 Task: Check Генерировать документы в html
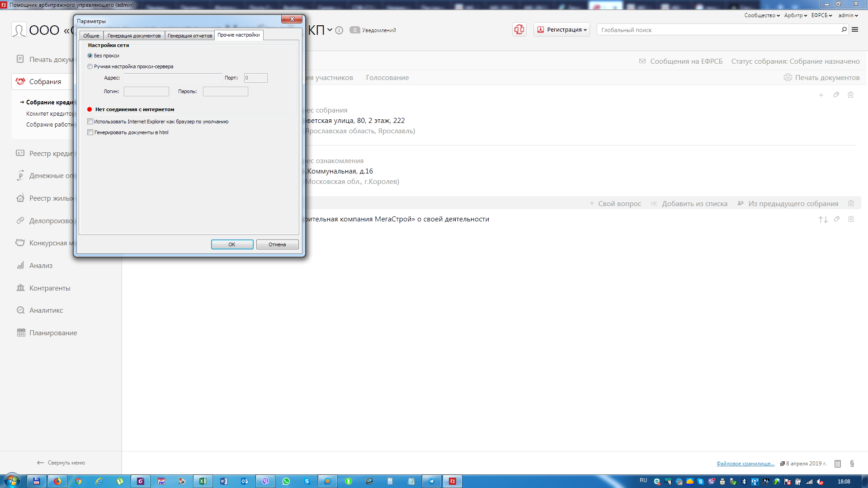(90, 132)
